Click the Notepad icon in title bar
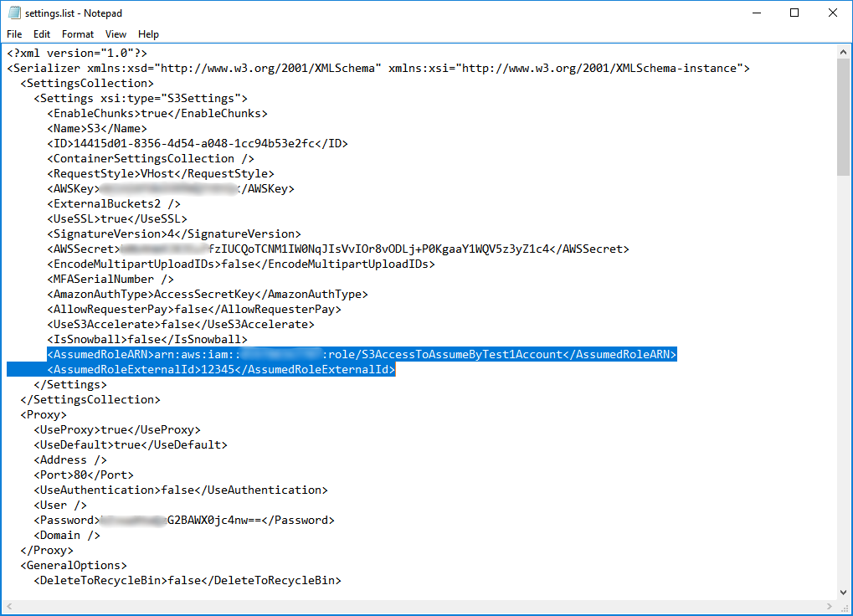Screen dimensions: 853x616 13,13
